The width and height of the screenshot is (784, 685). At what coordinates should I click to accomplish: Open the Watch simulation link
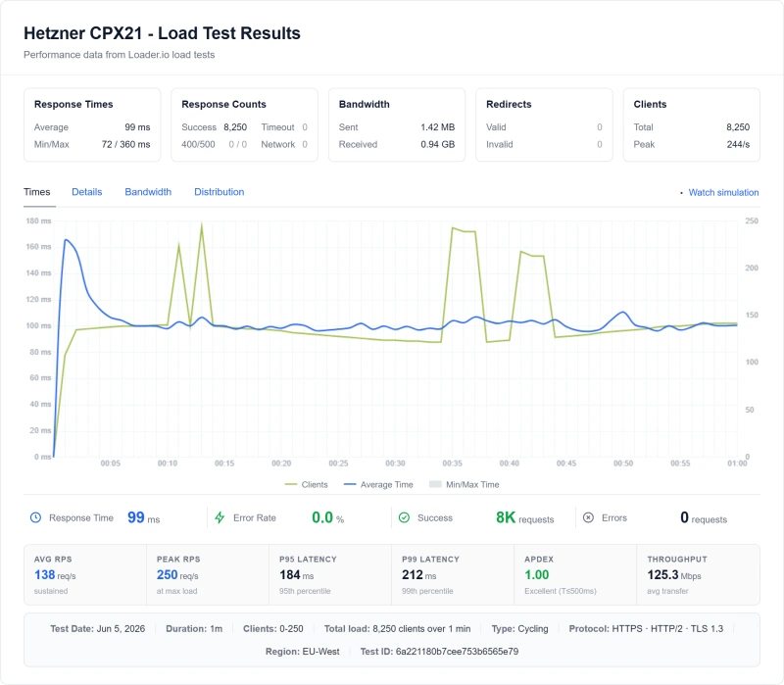723,192
